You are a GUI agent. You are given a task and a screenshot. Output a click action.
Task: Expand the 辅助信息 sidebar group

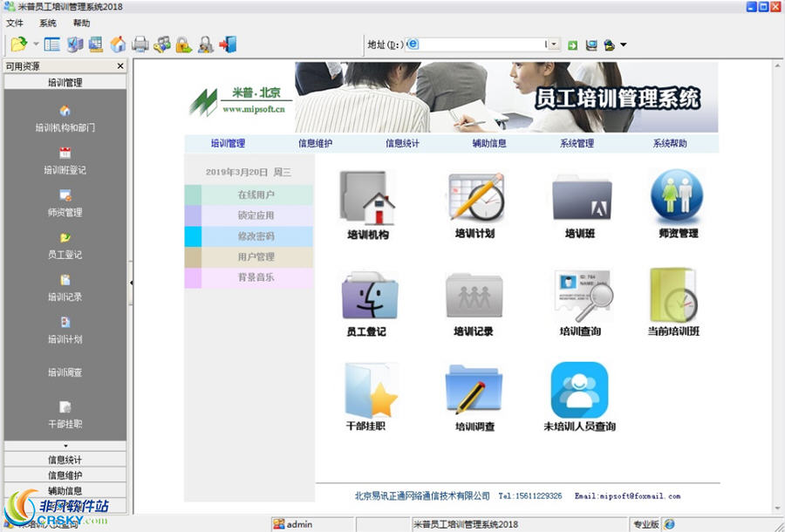click(65, 490)
